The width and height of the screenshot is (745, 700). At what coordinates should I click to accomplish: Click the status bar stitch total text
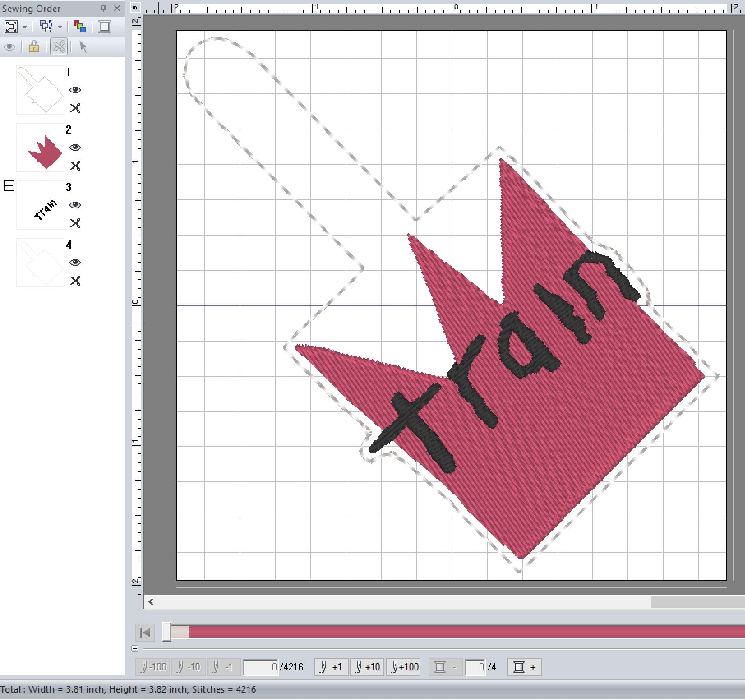click(128, 689)
